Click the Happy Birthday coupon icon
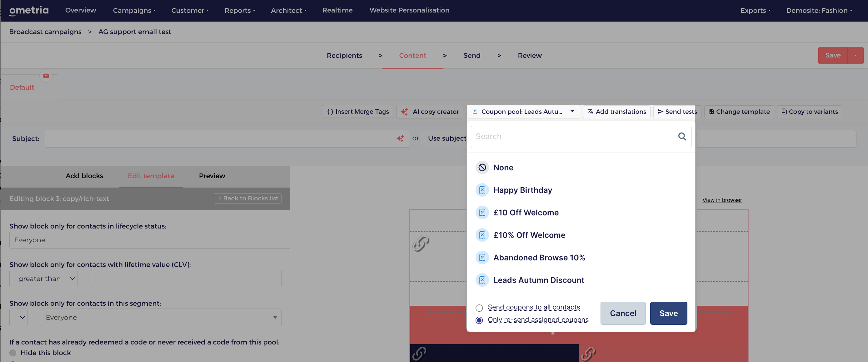Image resolution: width=868 pixels, height=362 pixels. 482,190
